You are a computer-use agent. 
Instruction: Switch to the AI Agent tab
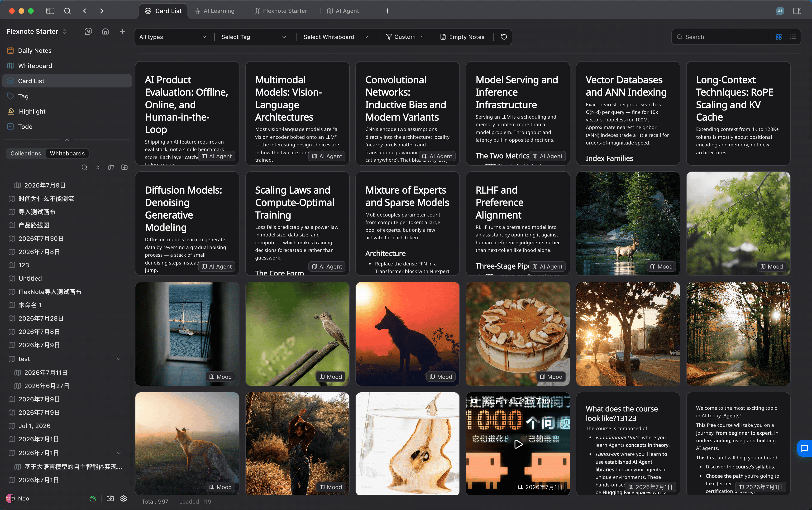pyautogui.click(x=343, y=11)
